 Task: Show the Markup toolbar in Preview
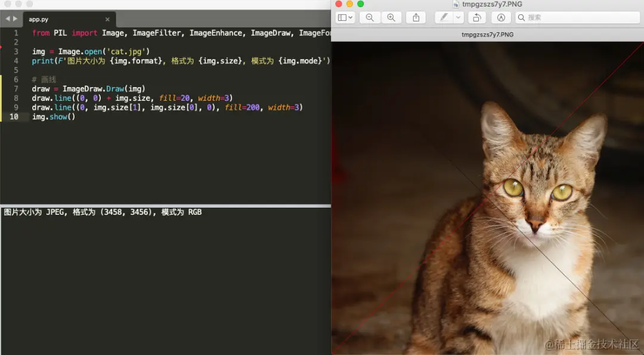click(501, 18)
